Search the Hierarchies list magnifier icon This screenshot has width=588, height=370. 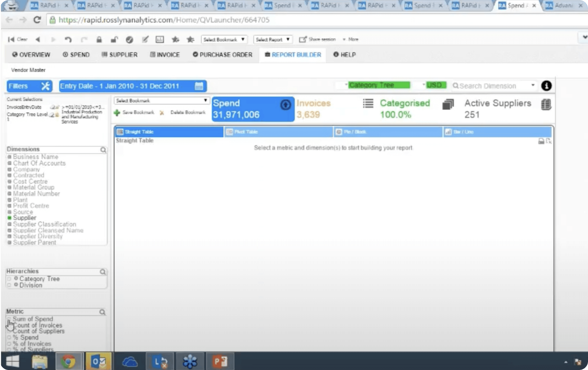click(103, 272)
